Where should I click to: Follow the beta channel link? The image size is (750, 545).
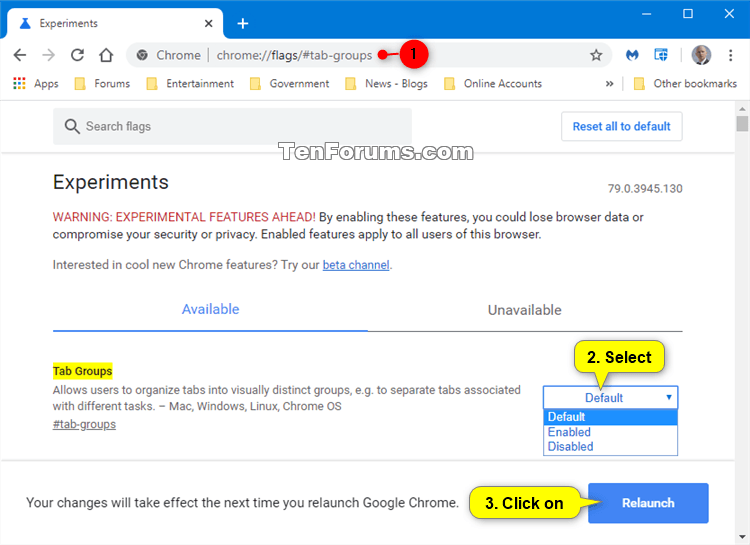pos(356,265)
